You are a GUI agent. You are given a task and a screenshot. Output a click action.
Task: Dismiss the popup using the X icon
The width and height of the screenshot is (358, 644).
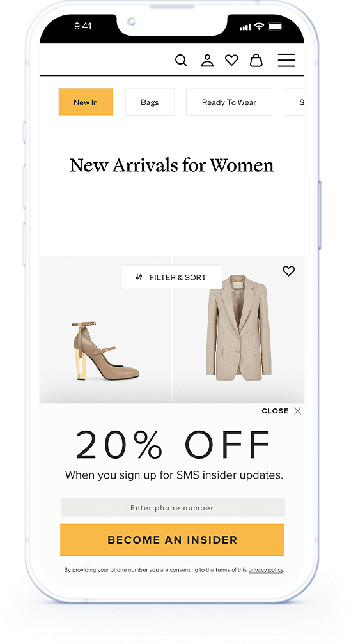tap(297, 411)
